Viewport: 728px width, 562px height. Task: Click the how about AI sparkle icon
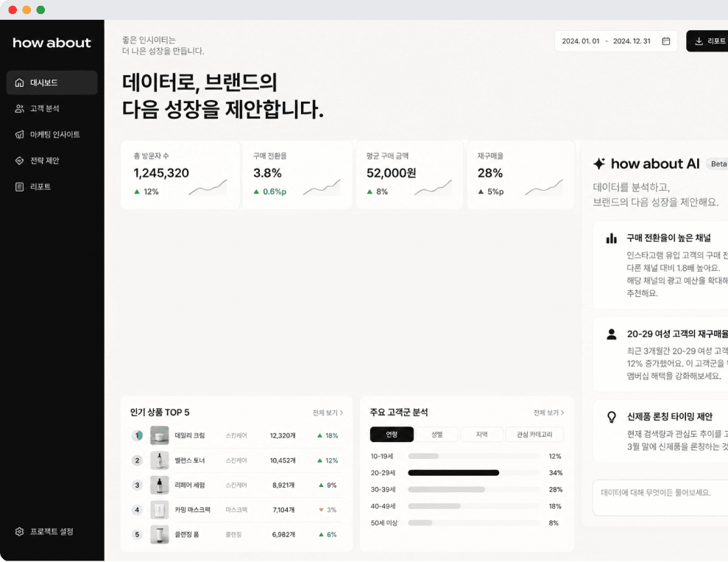point(599,164)
